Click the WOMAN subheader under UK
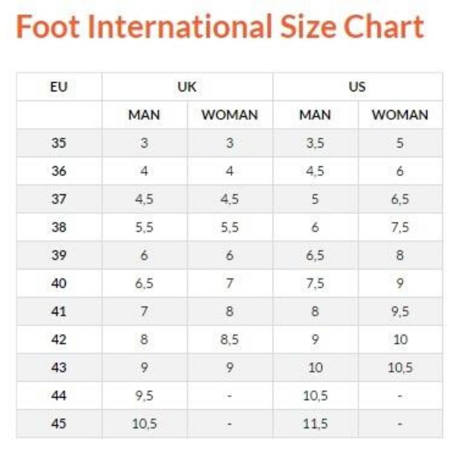Image resolution: width=476 pixels, height=476 pixels. click(230, 115)
